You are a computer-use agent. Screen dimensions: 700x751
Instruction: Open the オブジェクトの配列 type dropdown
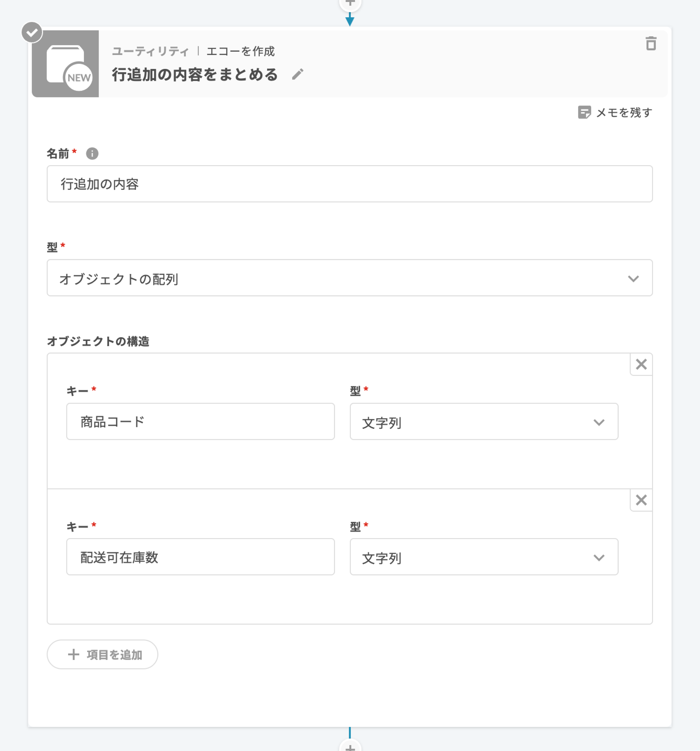(349, 278)
